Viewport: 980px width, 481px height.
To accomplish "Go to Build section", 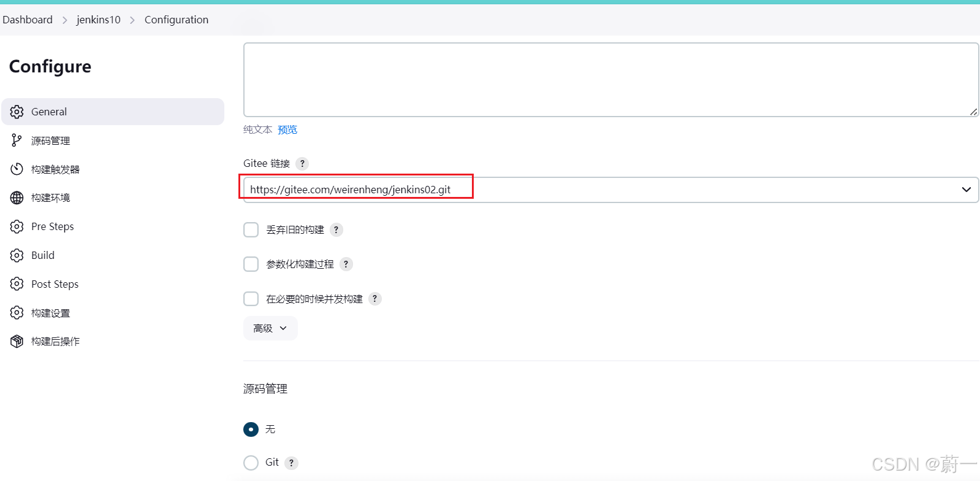I will pyautogui.click(x=113, y=255).
